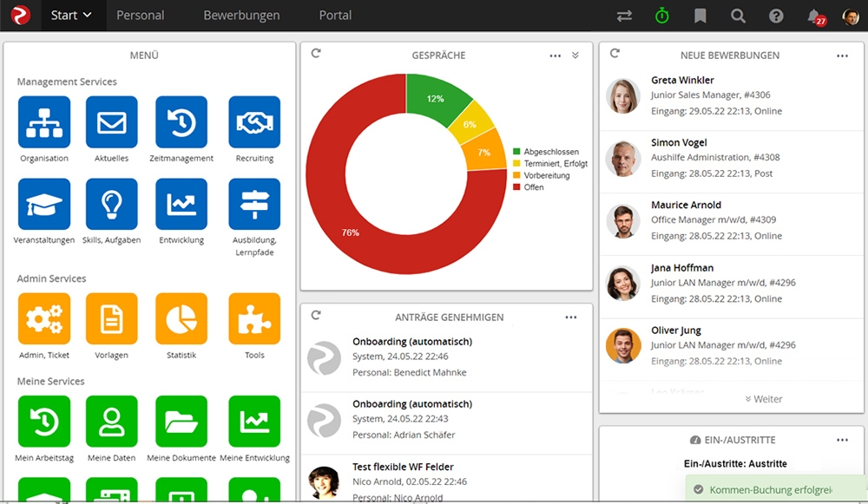Open Neue Bewerbungen three-dot options menu

[x=842, y=56]
